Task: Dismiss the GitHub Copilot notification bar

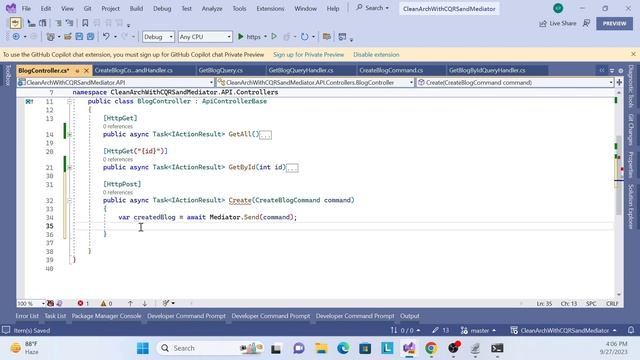Action: [633, 54]
